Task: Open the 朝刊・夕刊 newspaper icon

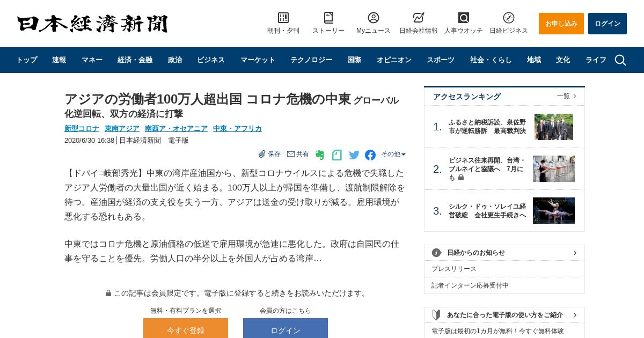Action: [283, 18]
